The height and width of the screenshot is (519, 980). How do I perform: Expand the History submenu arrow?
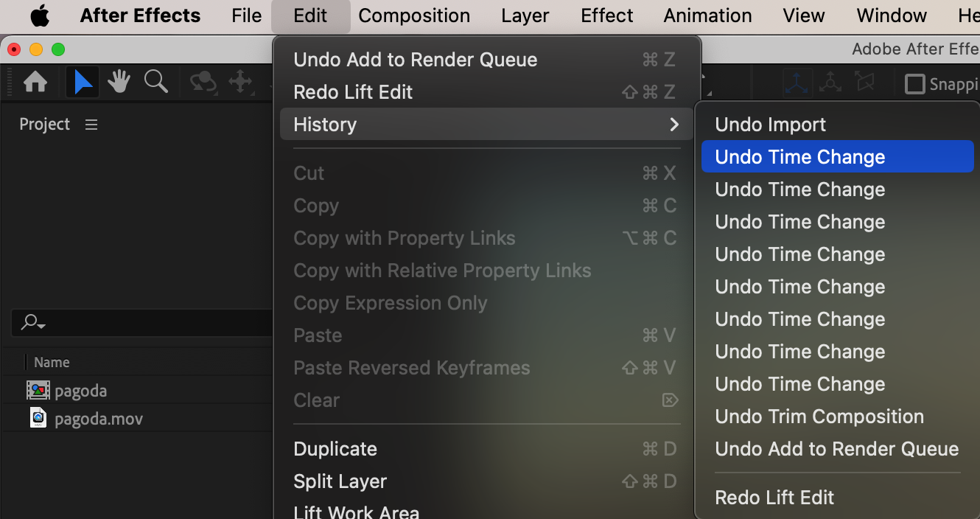673,125
